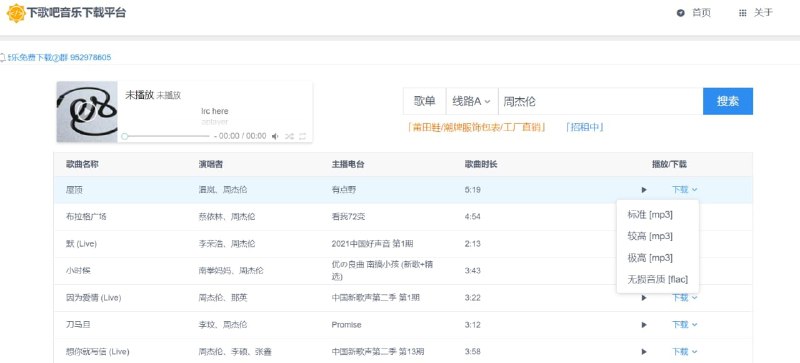This screenshot has height=363, width=800.
Task: Click artist 温岚、周杰伦
Action: [x=223, y=190]
